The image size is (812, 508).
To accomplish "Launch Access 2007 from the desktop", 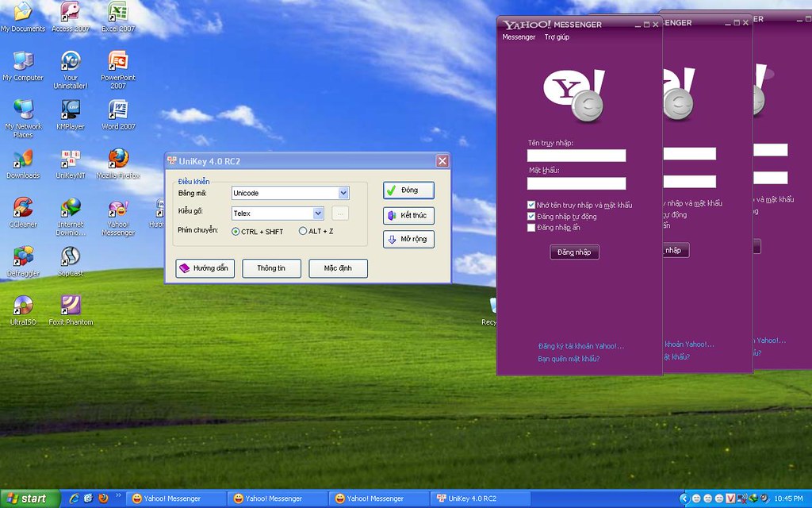I will [x=71, y=17].
